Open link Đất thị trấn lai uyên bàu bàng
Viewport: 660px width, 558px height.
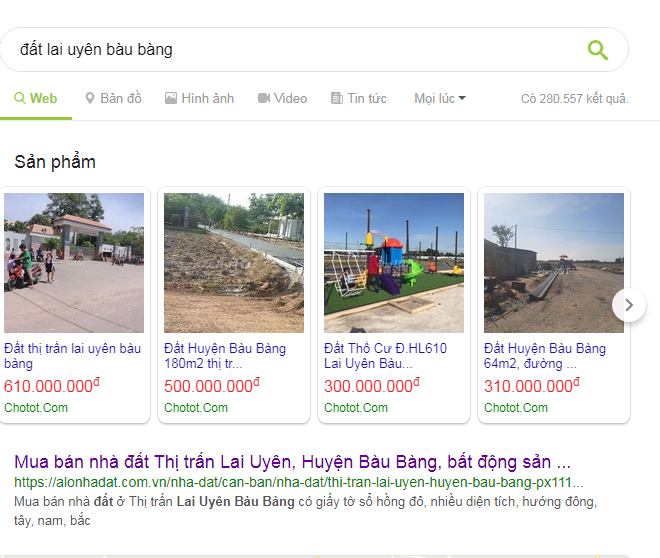pyautogui.click(x=72, y=356)
